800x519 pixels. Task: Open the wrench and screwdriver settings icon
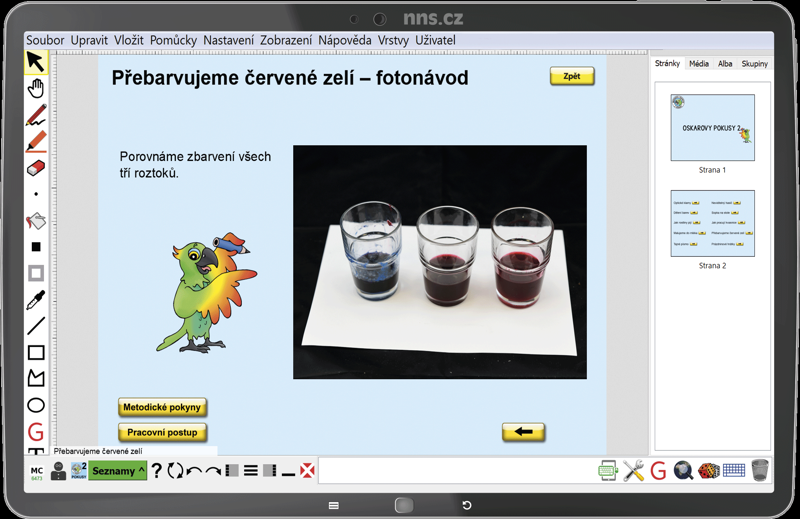tap(633, 470)
